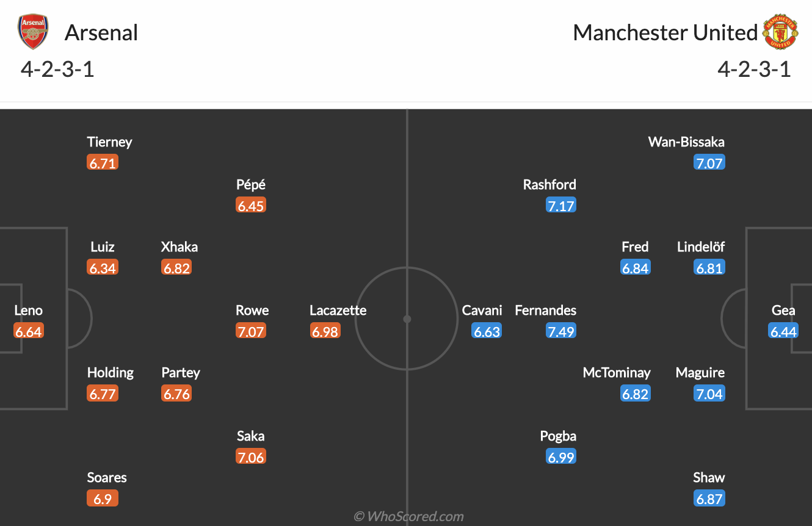
Task: Select Pogba's 6.99 rating badge
Action: (x=561, y=457)
